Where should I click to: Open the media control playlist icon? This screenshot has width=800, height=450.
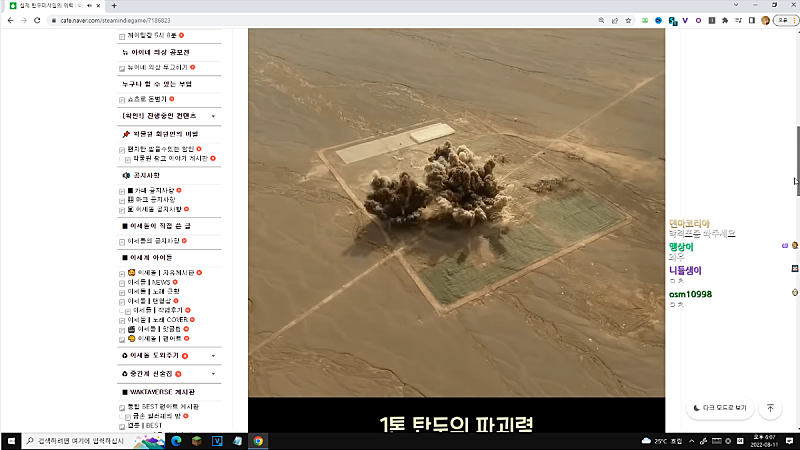click(738, 20)
